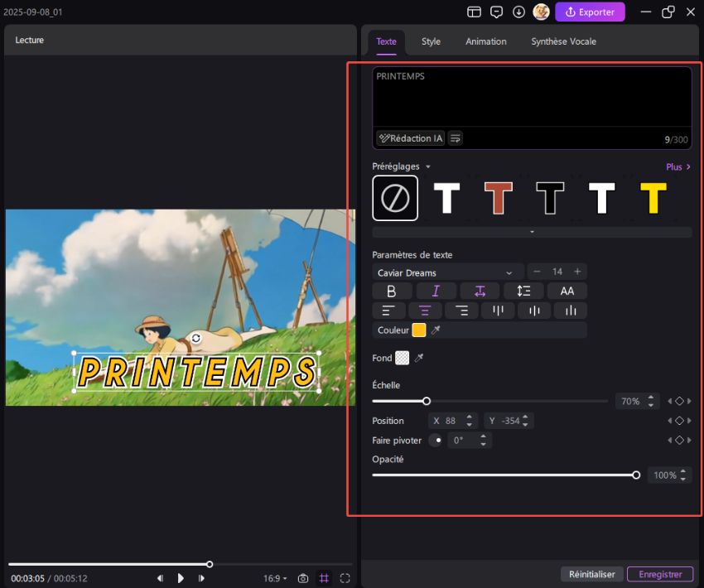
Task: Go to previous Échelle keyframe
Action: (x=670, y=402)
